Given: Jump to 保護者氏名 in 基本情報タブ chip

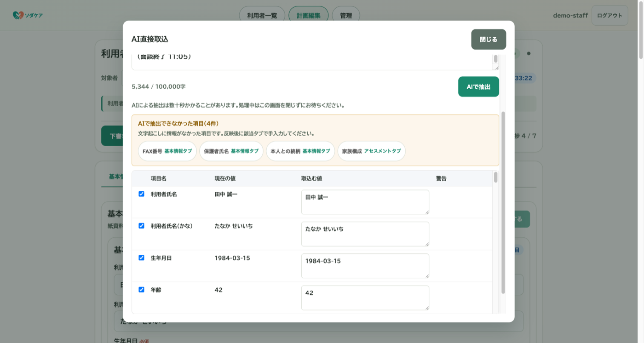Looking at the screenshot, I should coord(231,151).
